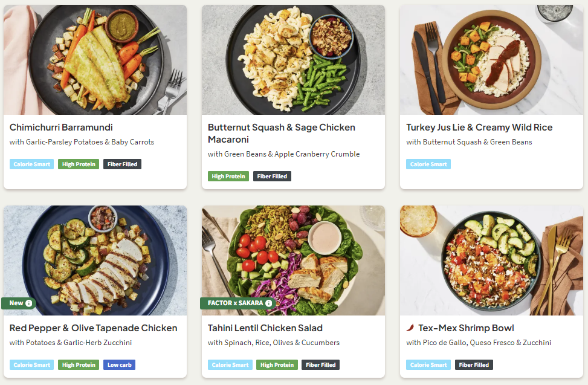
Task: Open the Chimichurri Barramundi meal photo
Action: click(x=95, y=60)
